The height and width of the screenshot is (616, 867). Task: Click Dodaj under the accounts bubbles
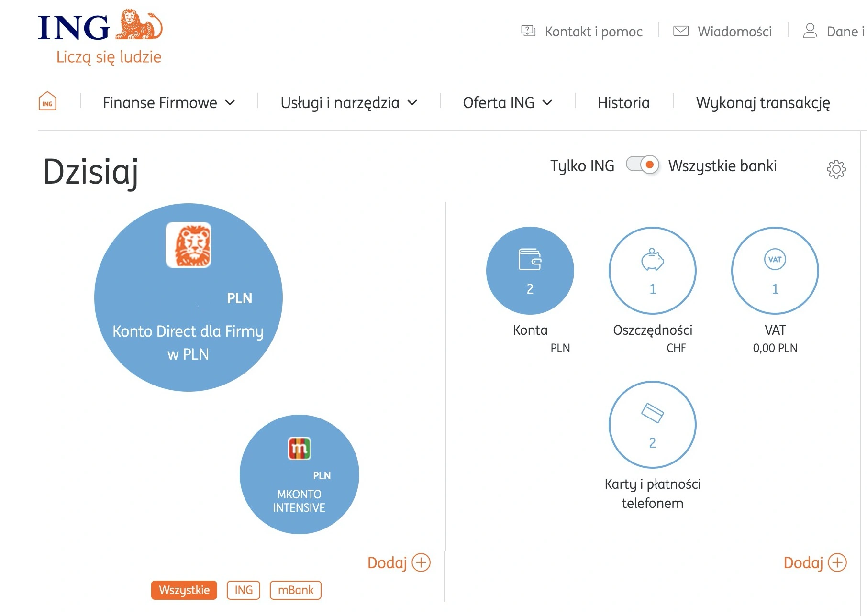(399, 562)
